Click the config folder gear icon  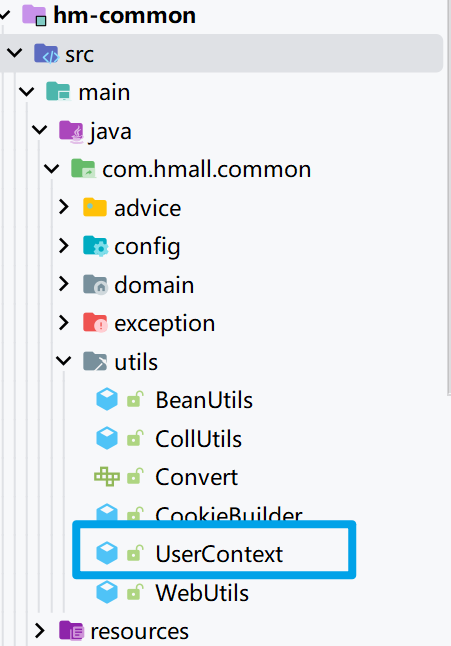96,246
